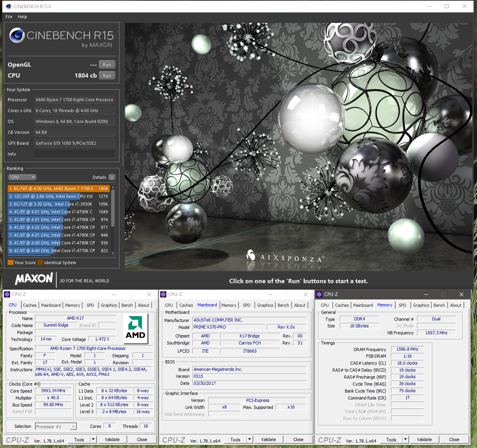Click the CPU-Z icon in middle window title bar

pos(163,294)
